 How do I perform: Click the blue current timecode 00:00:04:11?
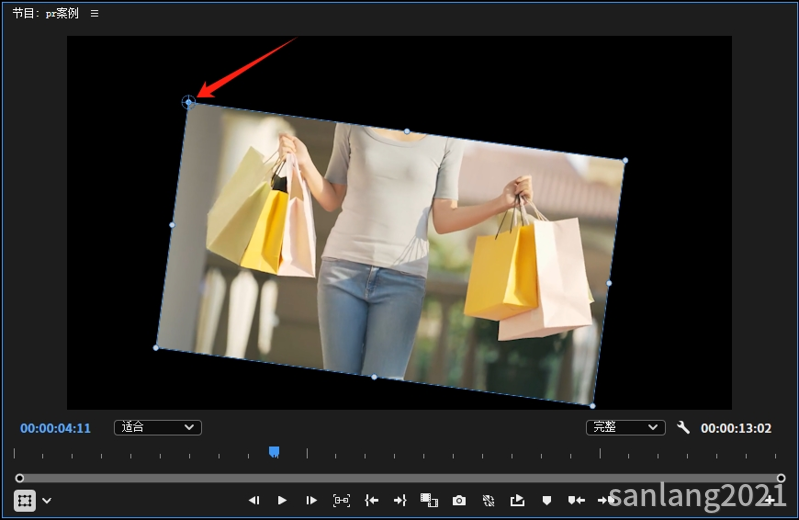coord(55,428)
